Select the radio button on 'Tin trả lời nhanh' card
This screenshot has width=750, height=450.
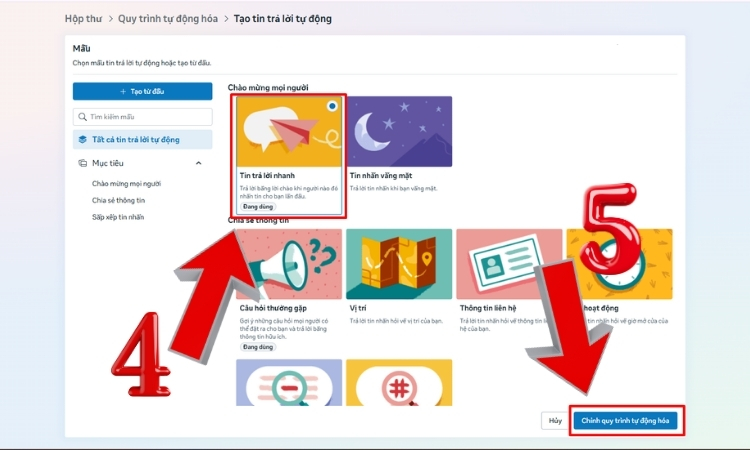332,106
